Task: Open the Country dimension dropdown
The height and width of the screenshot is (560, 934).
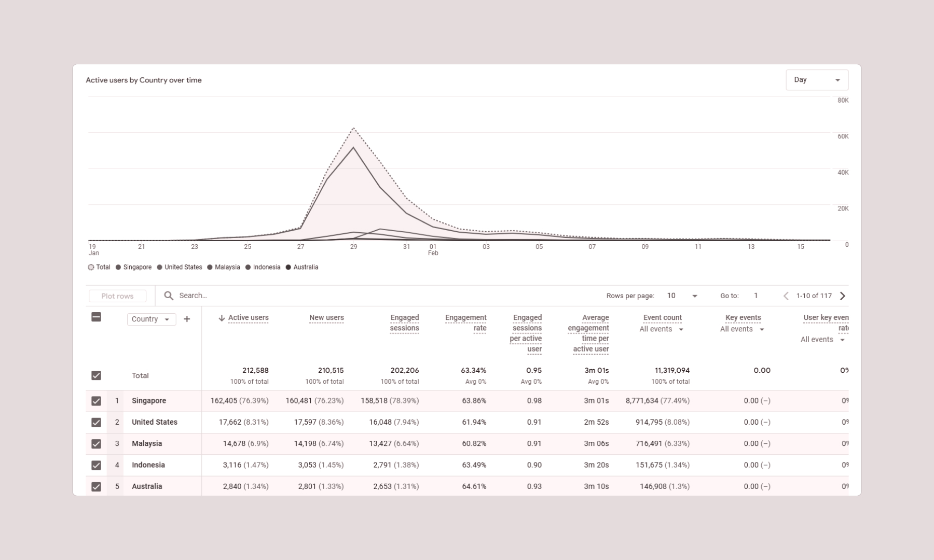Action: pos(151,319)
